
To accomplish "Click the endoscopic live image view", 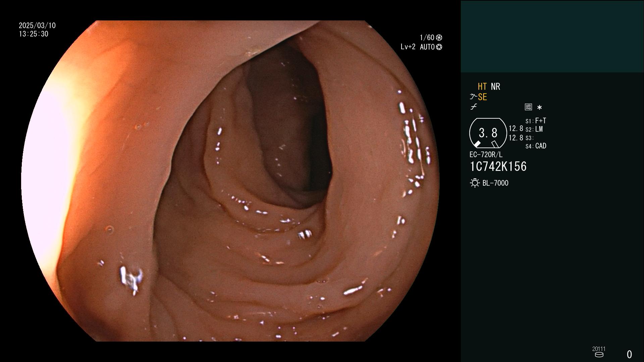I will 230,181.
